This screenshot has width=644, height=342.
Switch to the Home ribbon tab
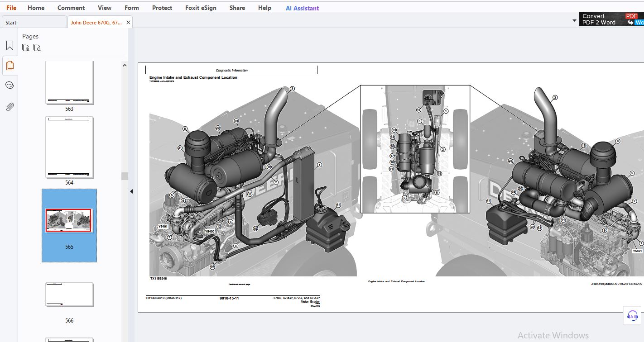tap(36, 8)
